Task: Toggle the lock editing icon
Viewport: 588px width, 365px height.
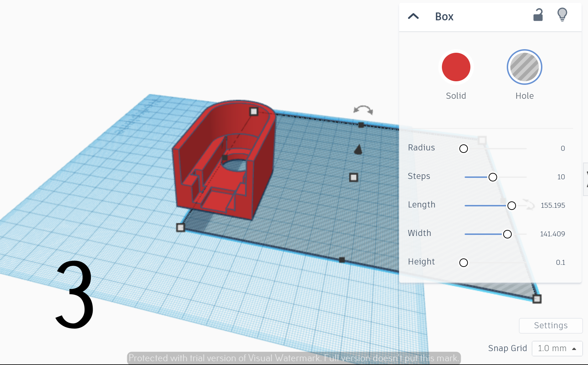Action: pos(538,15)
